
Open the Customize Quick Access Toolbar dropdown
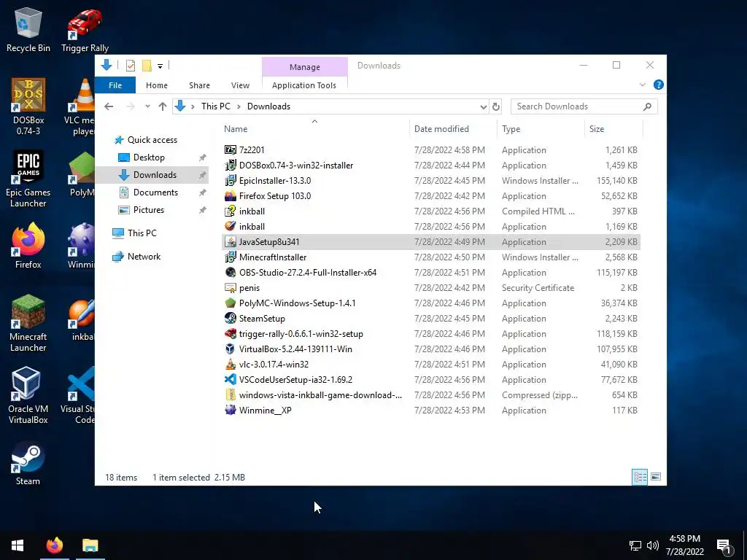point(160,66)
